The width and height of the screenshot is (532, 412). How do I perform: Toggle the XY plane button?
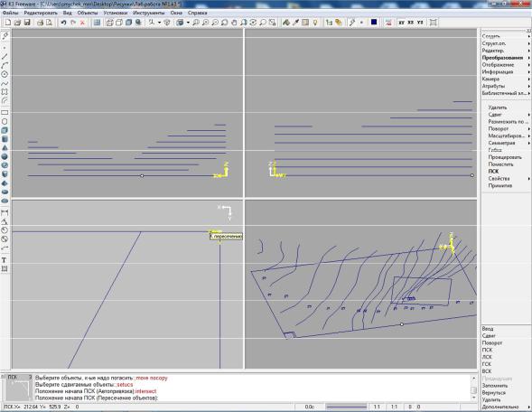point(401,23)
